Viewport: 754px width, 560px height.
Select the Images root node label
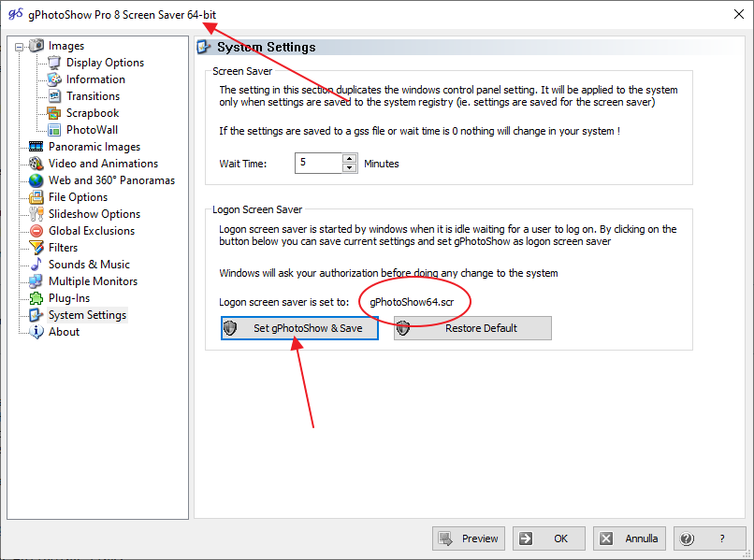point(65,46)
